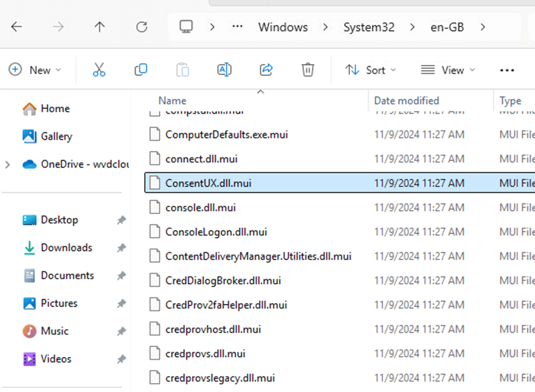This screenshot has height=392, width=535.
Task: Click the pin icon next to Desktop
Action: tap(121, 220)
